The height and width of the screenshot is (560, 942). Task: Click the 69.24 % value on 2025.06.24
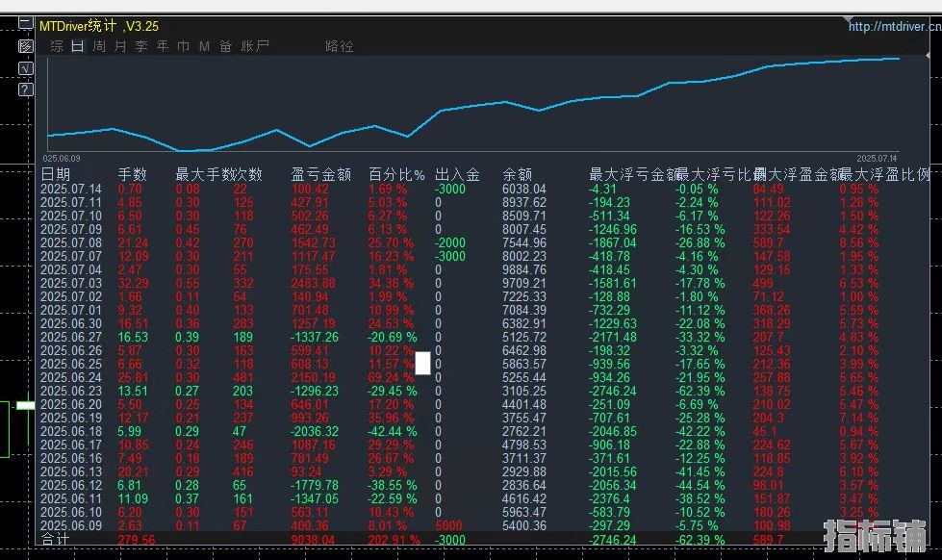[x=391, y=377]
